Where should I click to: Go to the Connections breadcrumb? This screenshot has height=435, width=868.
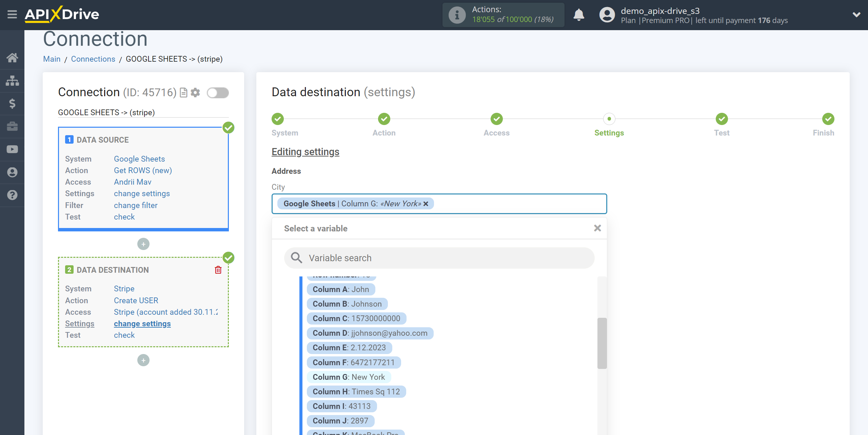pyautogui.click(x=93, y=59)
